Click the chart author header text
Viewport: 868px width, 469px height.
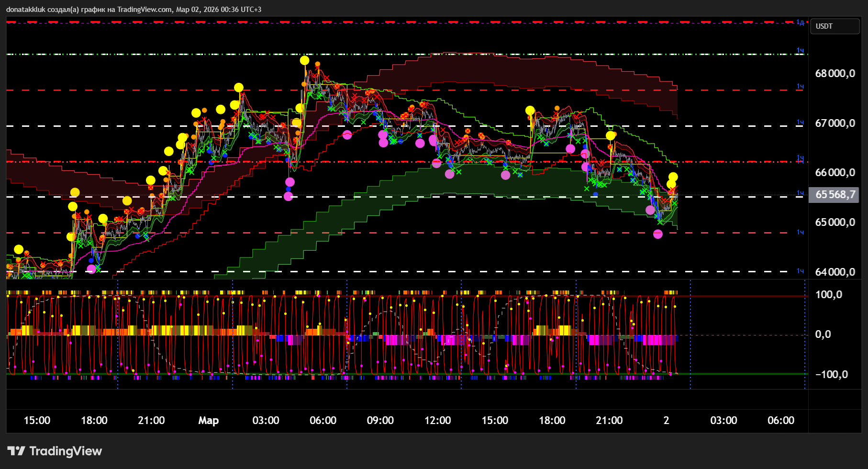[134, 10]
